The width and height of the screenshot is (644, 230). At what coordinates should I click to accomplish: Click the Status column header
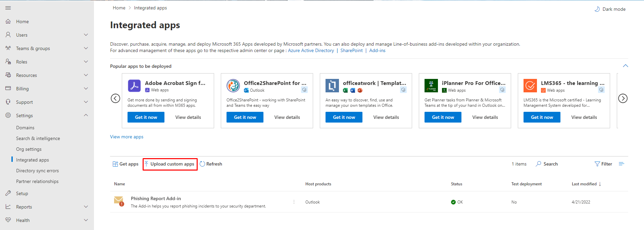pyautogui.click(x=456, y=184)
